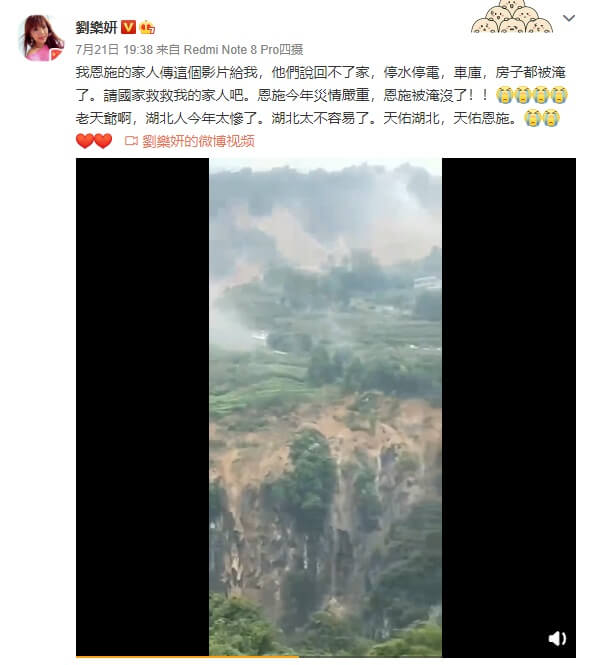The width and height of the screenshot is (595, 665).
Task: Open the post timestamp 7月21日 19:38
Action: [114, 50]
